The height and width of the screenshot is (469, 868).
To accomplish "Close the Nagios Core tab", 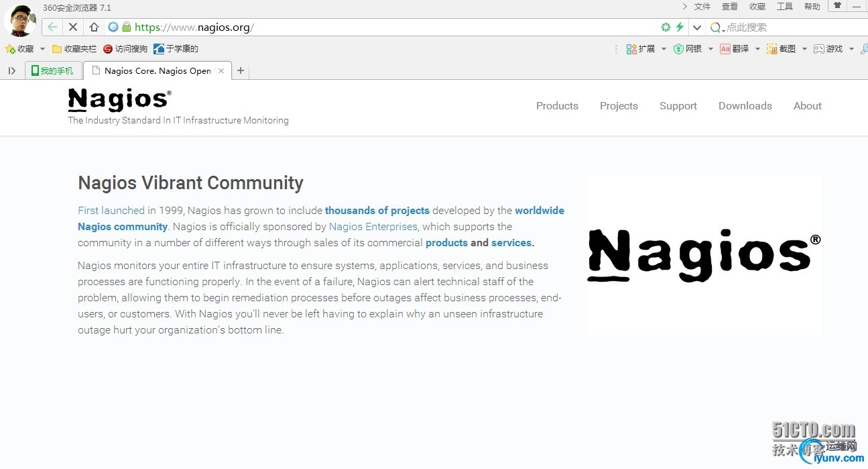I will click(221, 70).
